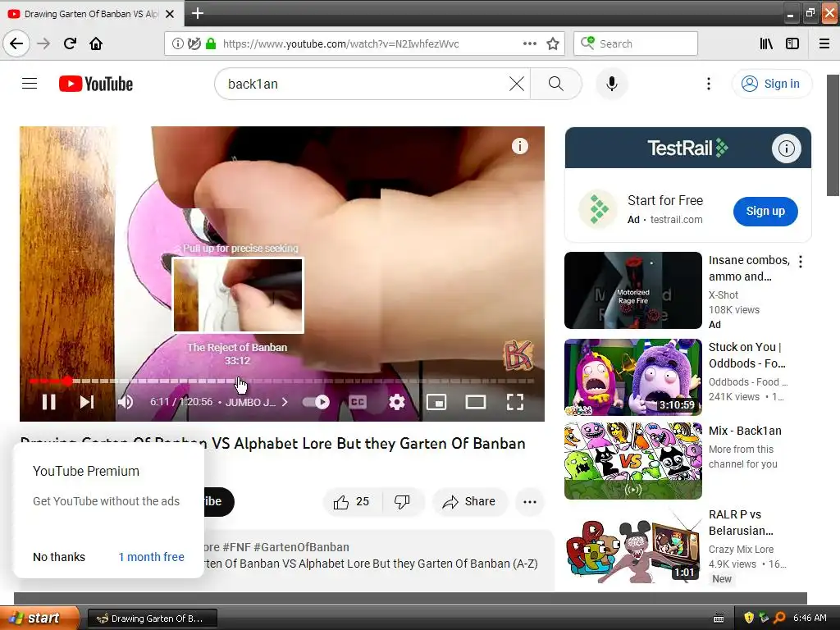The image size is (840, 630).
Task: Run YouTube search with magnifier button
Action: pos(555,84)
